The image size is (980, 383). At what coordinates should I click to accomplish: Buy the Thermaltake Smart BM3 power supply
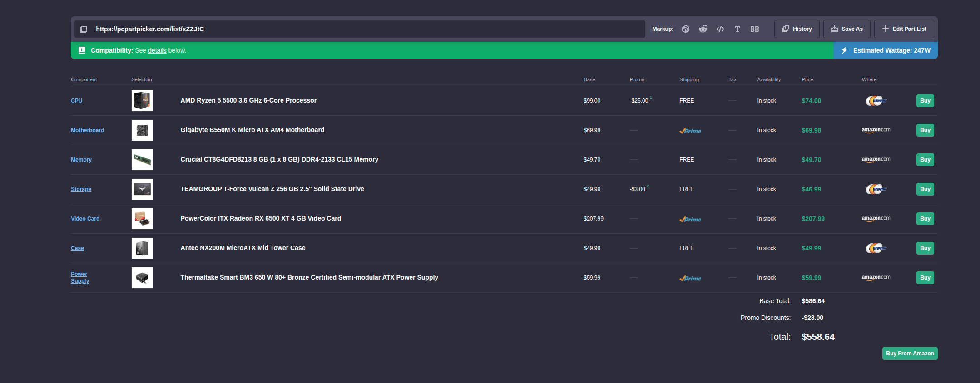click(925, 278)
